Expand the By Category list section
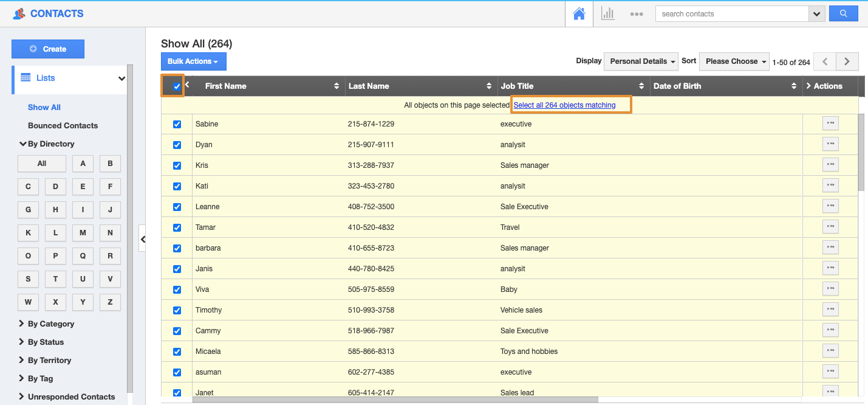Viewport: 868px width, 405px height. (50, 324)
